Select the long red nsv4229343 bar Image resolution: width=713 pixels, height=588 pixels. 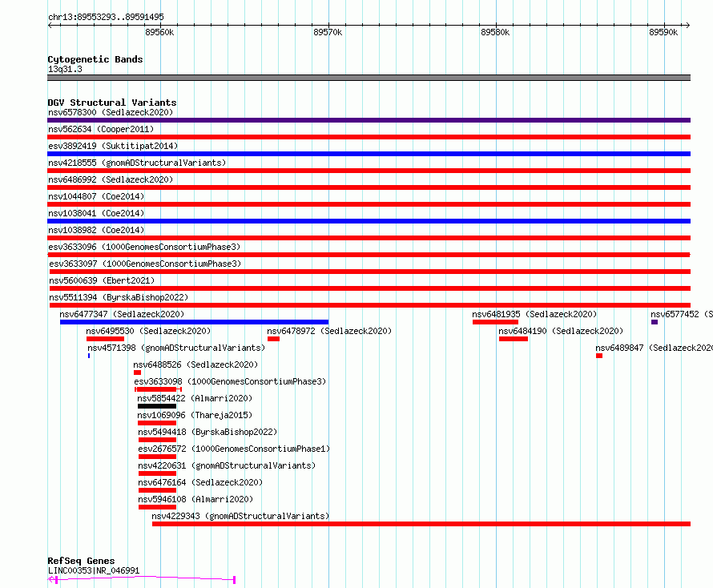(x=421, y=524)
